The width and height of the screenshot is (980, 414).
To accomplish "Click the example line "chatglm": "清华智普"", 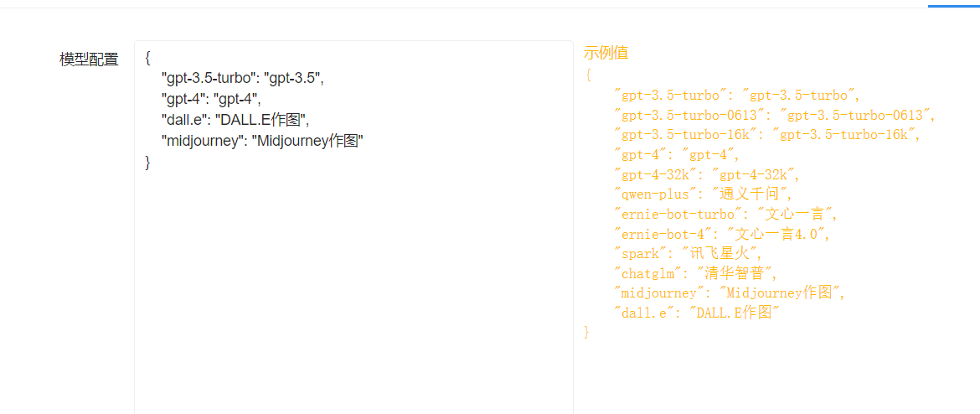I will click(696, 272).
